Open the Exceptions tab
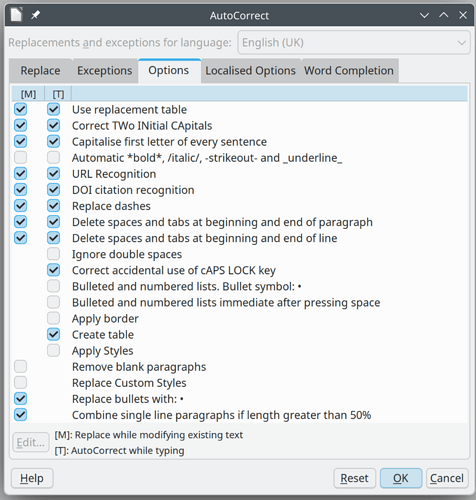Viewport: 476px width, 500px height. (x=105, y=71)
